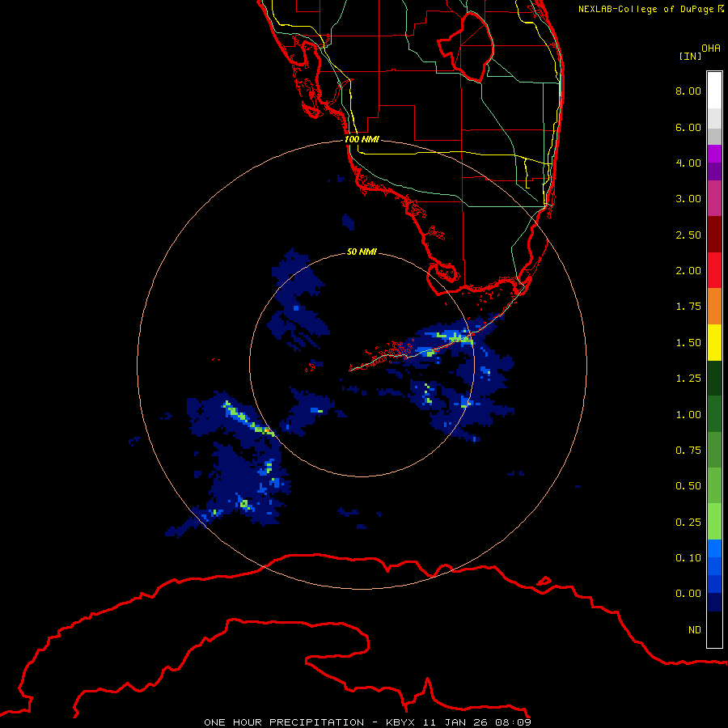The width and height of the screenshot is (728, 728).
Task: Click the 0.25 legend value
Action: point(688,523)
